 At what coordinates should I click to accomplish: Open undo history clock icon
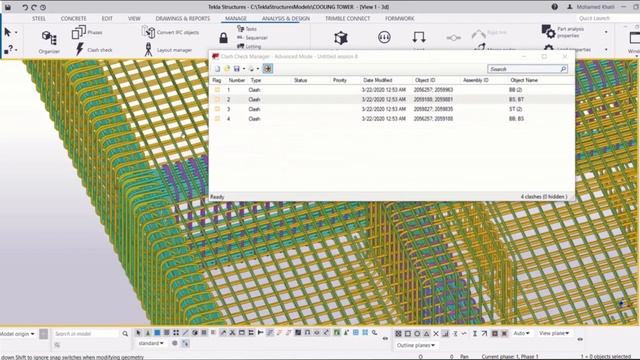(x=43, y=7)
